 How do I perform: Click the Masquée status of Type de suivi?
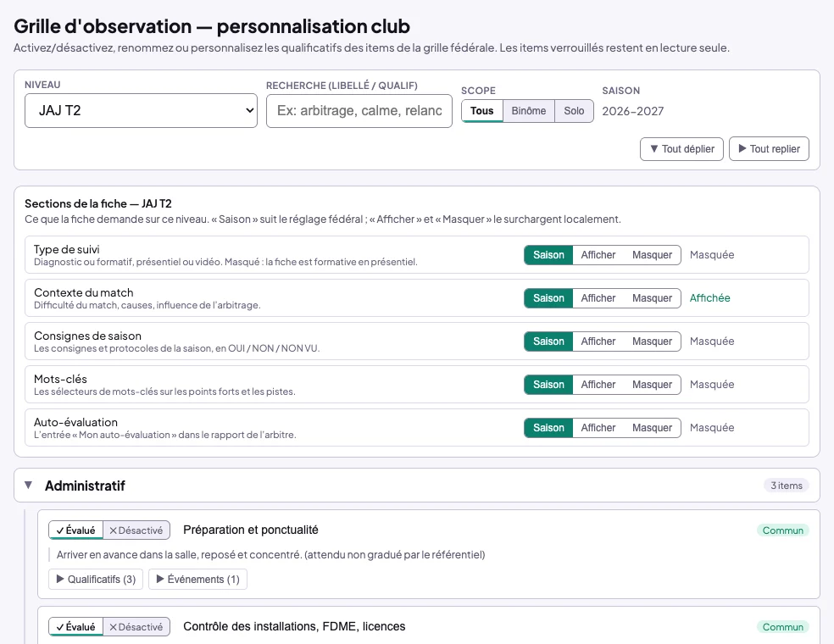[x=712, y=255]
